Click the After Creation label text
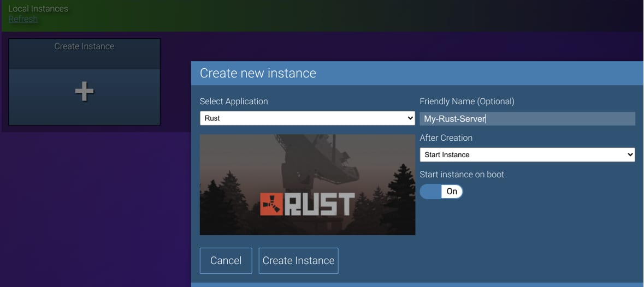The height and width of the screenshot is (287, 644). 446,138
